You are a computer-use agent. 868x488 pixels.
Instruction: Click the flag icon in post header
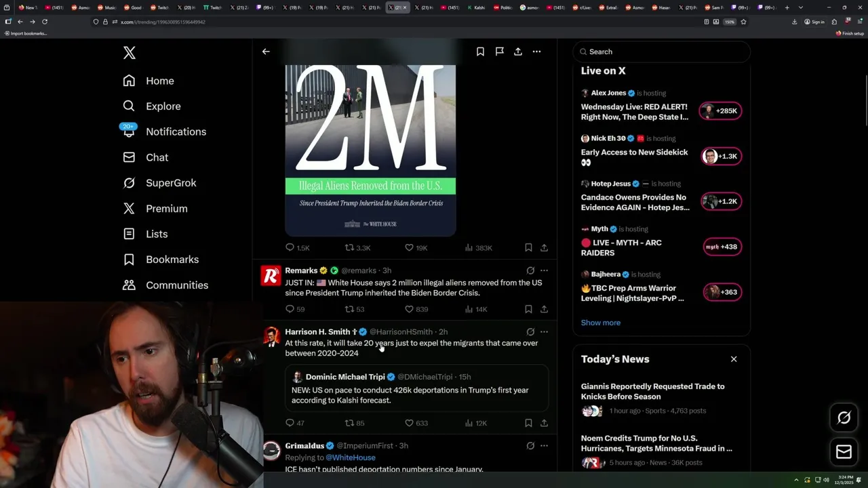tap(499, 52)
